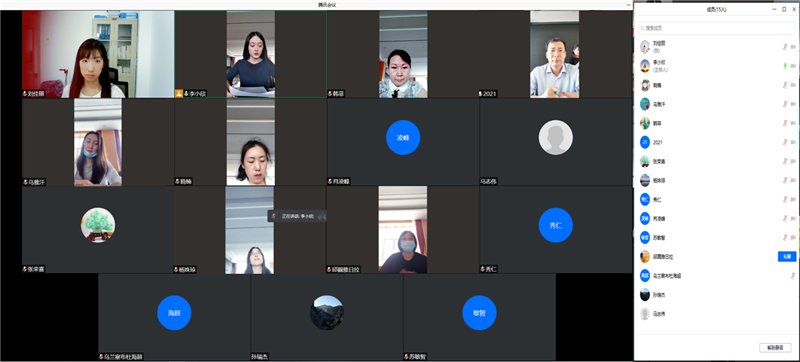Toggle 韩菲's muted microphone in member list
The height and width of the screenshot is (362, 800).
point(786,123)
